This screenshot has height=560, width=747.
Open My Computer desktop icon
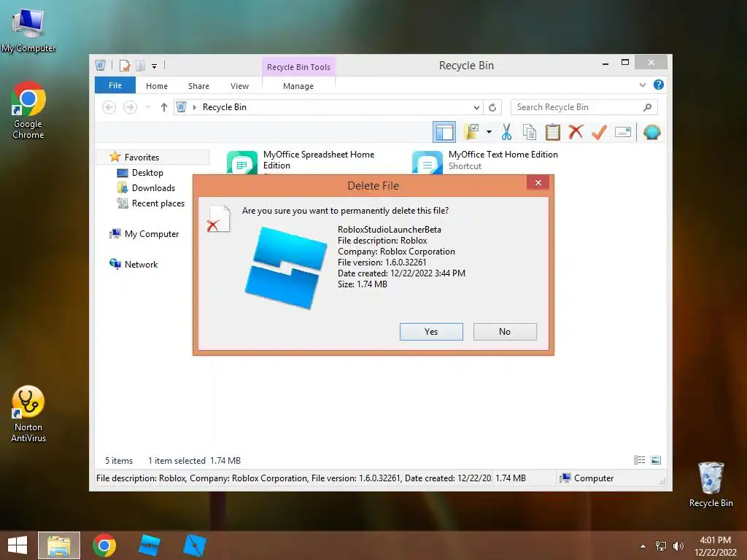(28, 31)
